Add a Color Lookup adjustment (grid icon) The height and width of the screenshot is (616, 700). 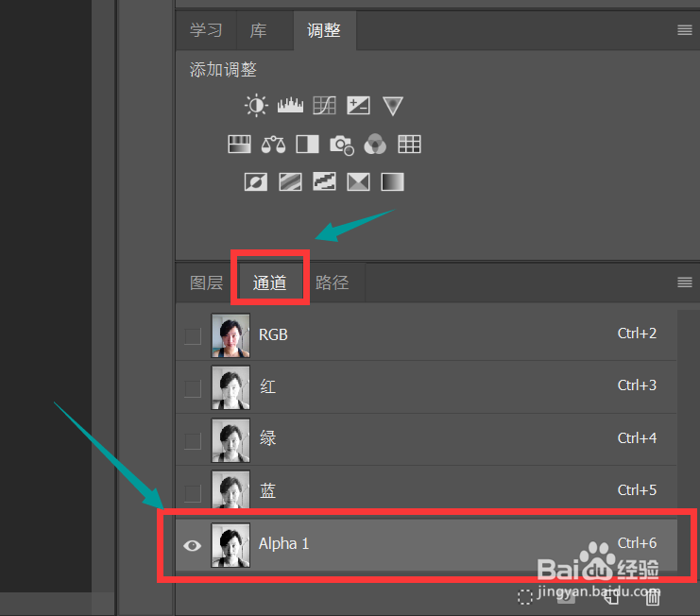(409, 145)
